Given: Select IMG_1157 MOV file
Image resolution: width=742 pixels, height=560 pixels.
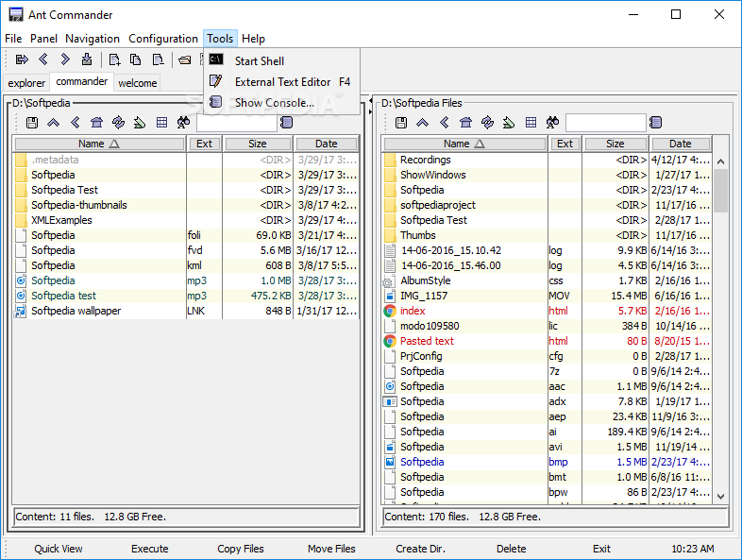Looking at the screenshot, I should [x=547, y=296].
